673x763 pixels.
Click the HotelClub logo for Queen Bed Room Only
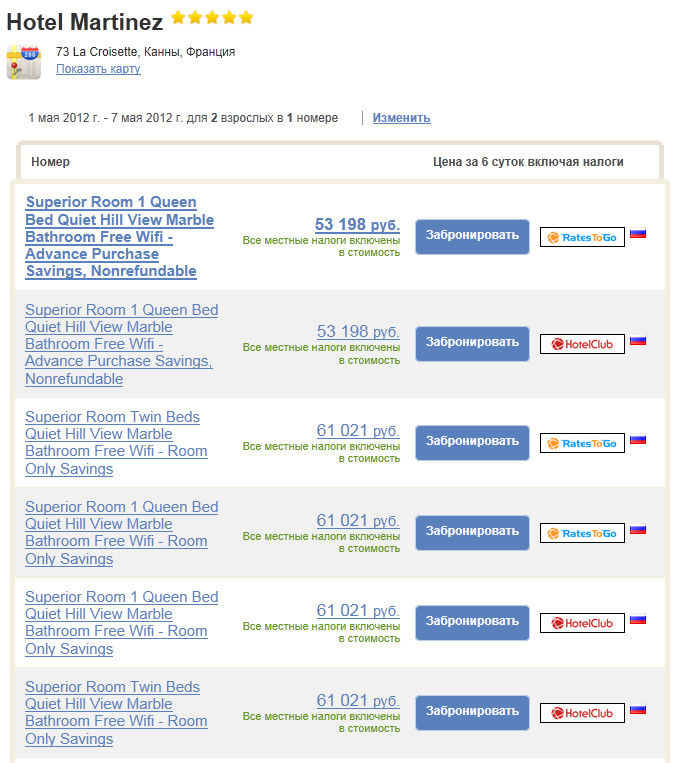tap(582, 623)
